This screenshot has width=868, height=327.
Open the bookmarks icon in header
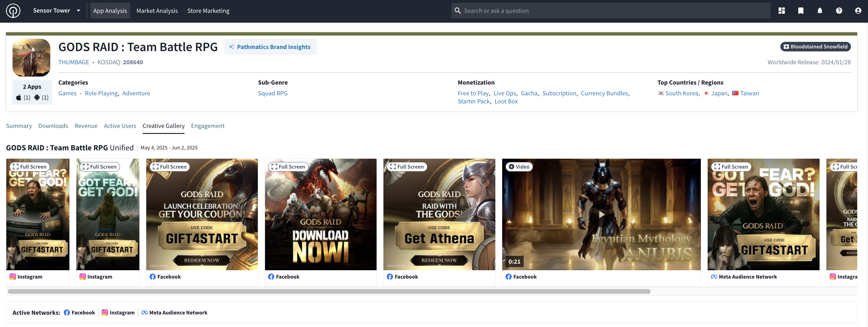pos(801,11)
